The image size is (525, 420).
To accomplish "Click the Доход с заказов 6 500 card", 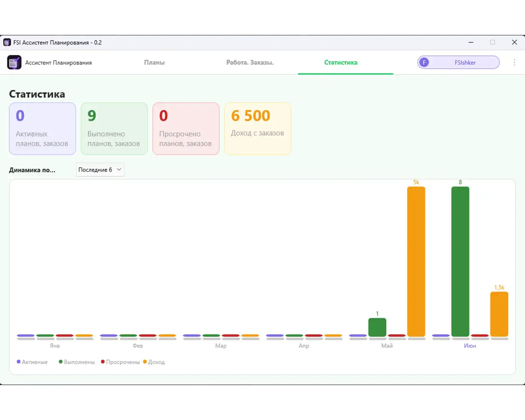I will [x=258, y=129].
